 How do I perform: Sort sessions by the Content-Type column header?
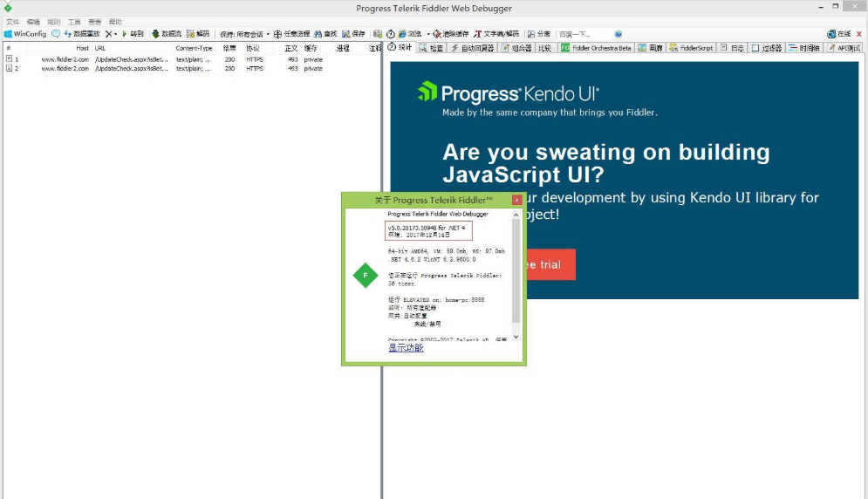194,48
